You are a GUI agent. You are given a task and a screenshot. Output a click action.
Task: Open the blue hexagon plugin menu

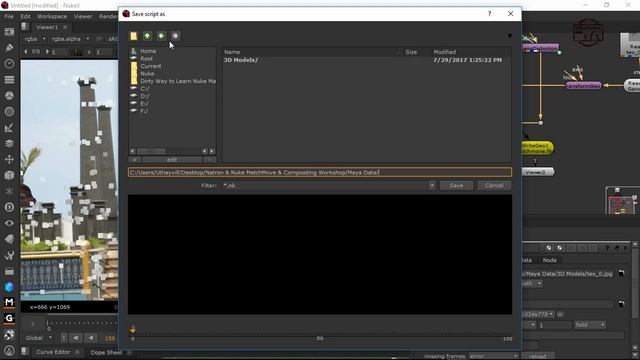pos(9,287)
